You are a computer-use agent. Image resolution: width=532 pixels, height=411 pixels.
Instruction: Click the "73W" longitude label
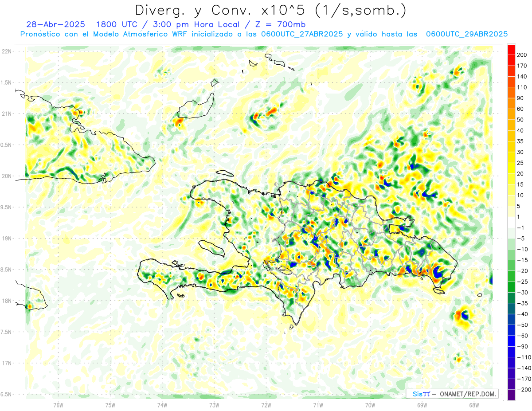(x=214, y=404)
